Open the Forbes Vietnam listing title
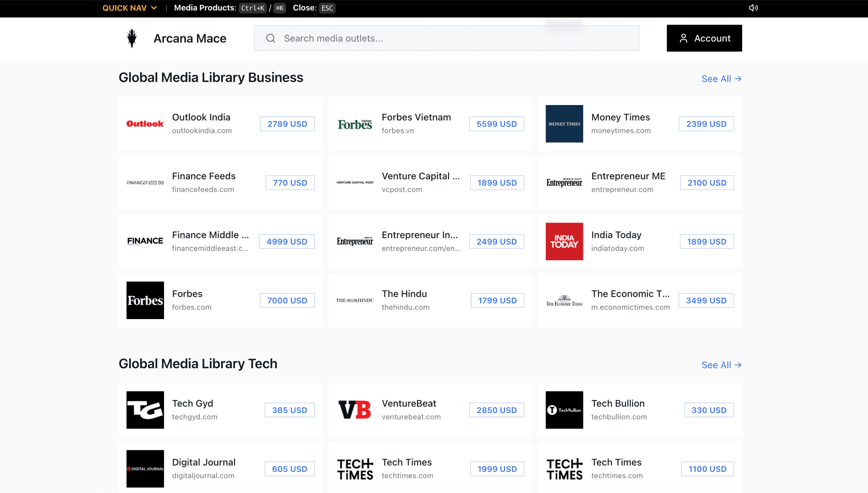 416,117
